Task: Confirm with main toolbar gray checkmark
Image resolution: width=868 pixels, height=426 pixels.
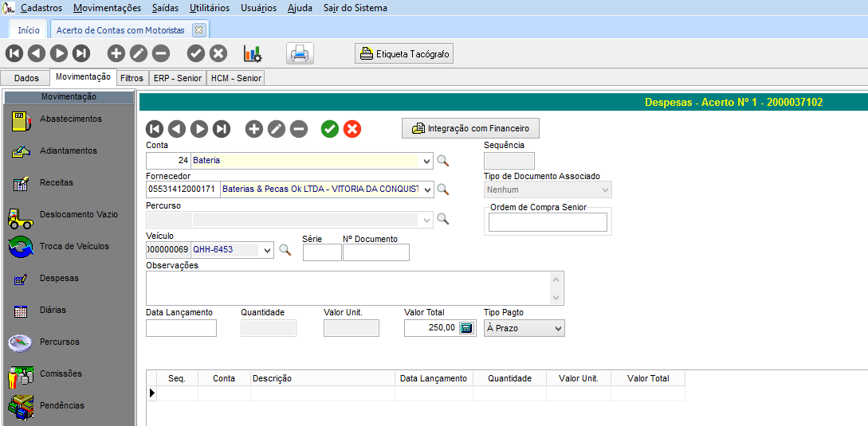Action: [x=196, y=53]
